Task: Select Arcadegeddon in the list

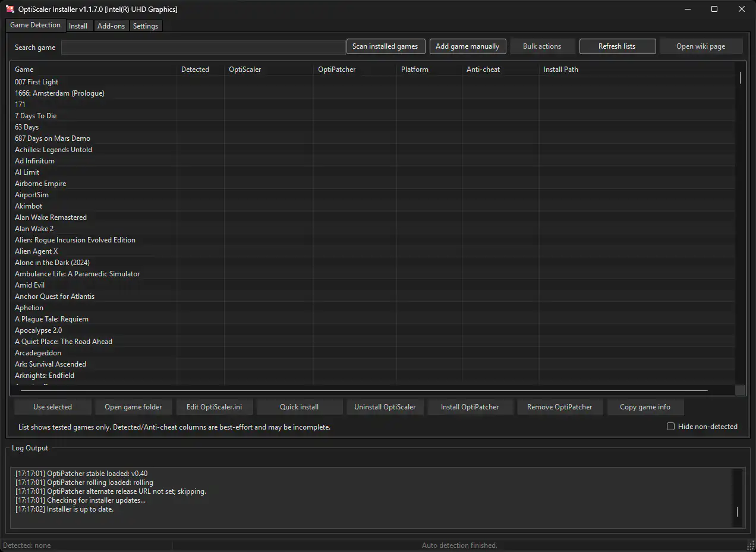Action: click(x=373, y=353)
